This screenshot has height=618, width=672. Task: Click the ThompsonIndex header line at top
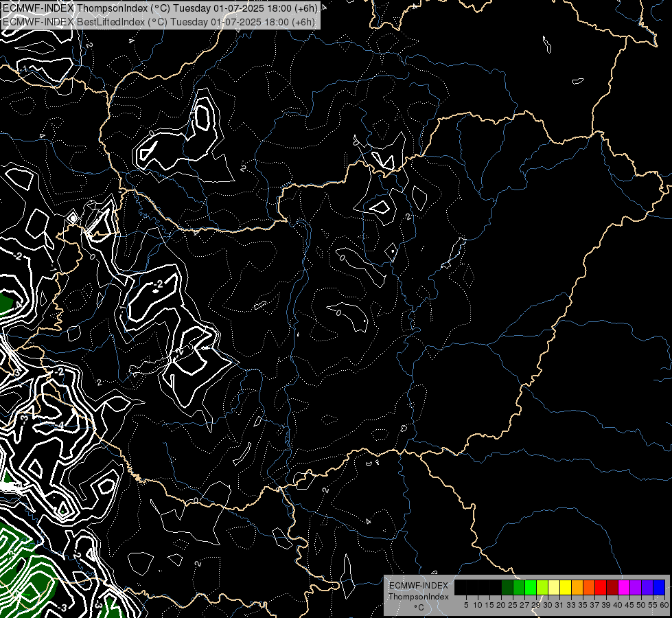coord(160,8)
